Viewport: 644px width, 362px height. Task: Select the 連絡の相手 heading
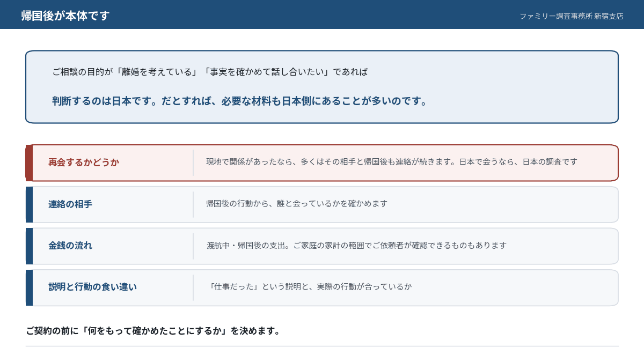(x=70, y=204)
